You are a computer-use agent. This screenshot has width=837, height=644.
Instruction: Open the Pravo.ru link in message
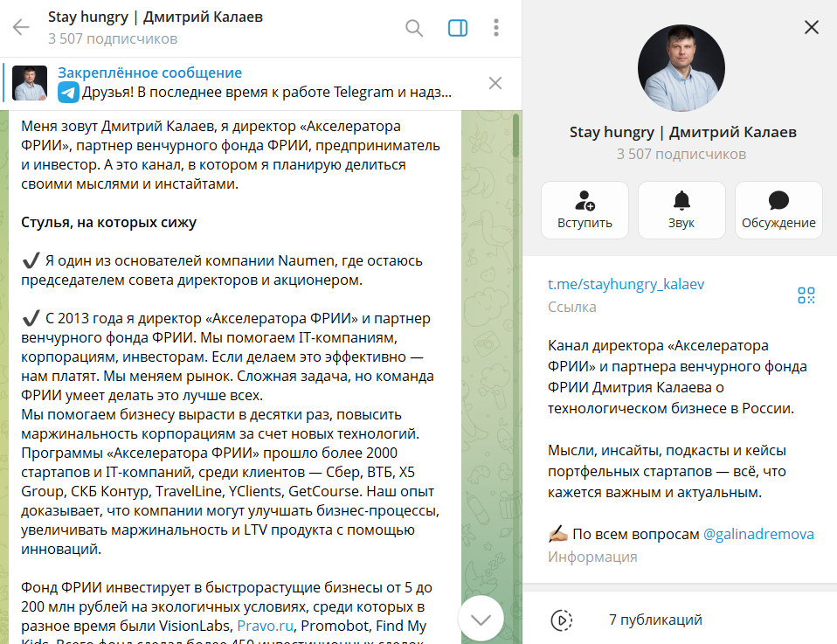click(266, 626)
